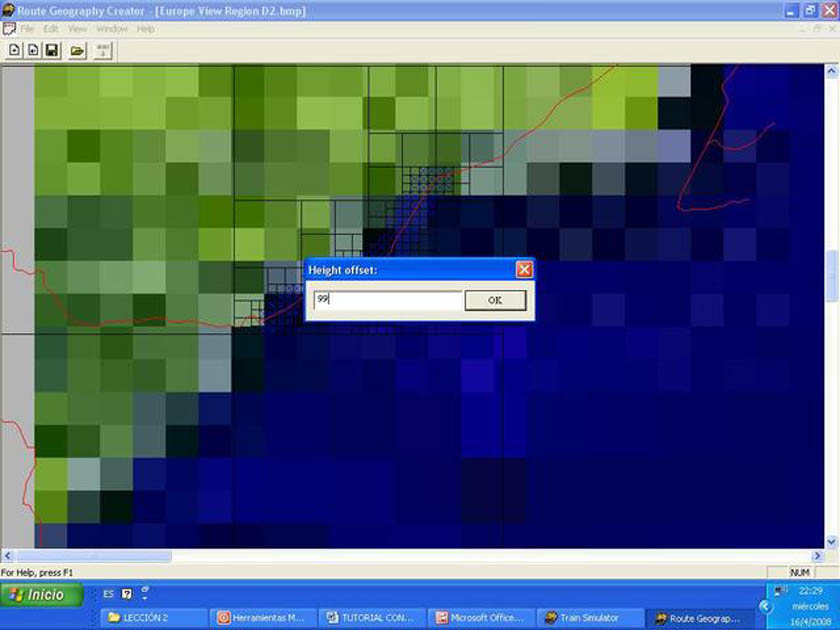Open the View menu
The height and width of the screenshot is (630, 840).
(77, 29)
